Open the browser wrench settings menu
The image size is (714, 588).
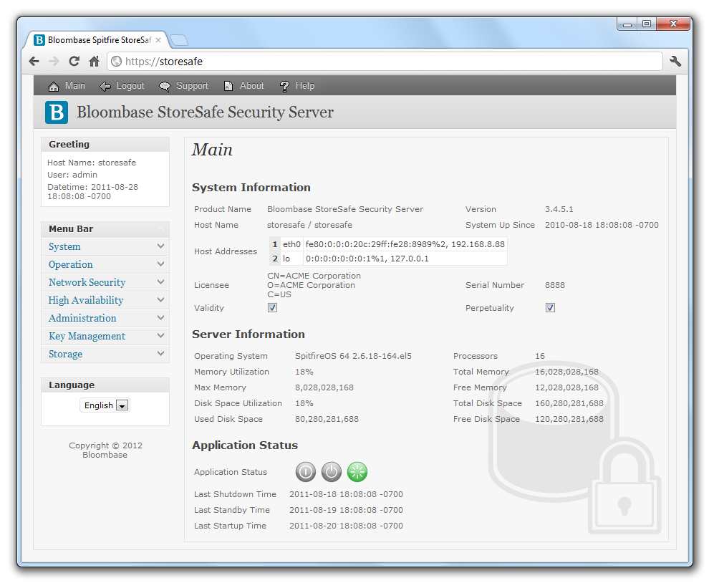[x=675, y=61]
